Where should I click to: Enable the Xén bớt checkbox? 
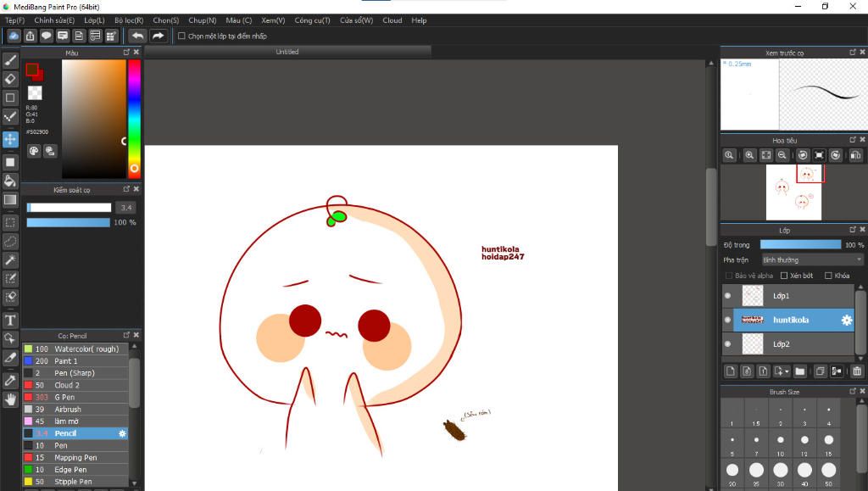(x=784, y=275)
